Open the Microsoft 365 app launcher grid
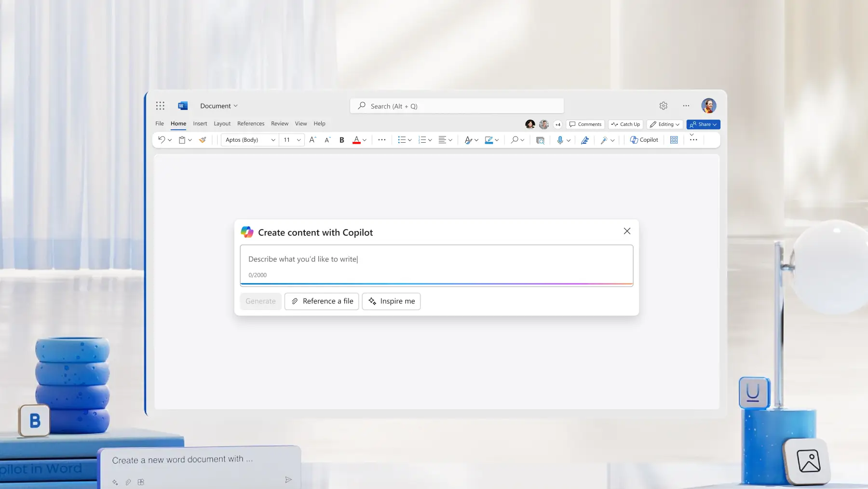This screenshot has height=489, width=868. [160, 106]
